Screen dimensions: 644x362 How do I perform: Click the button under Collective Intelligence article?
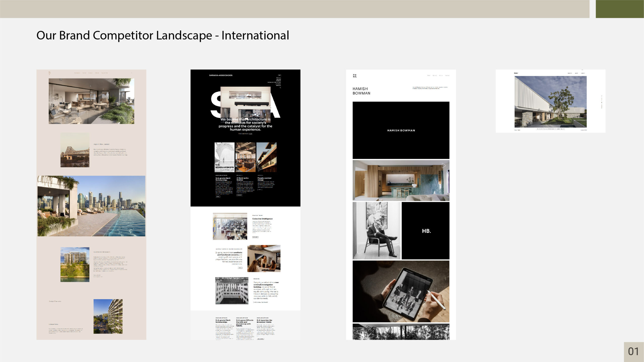click(x=255, y=237)
